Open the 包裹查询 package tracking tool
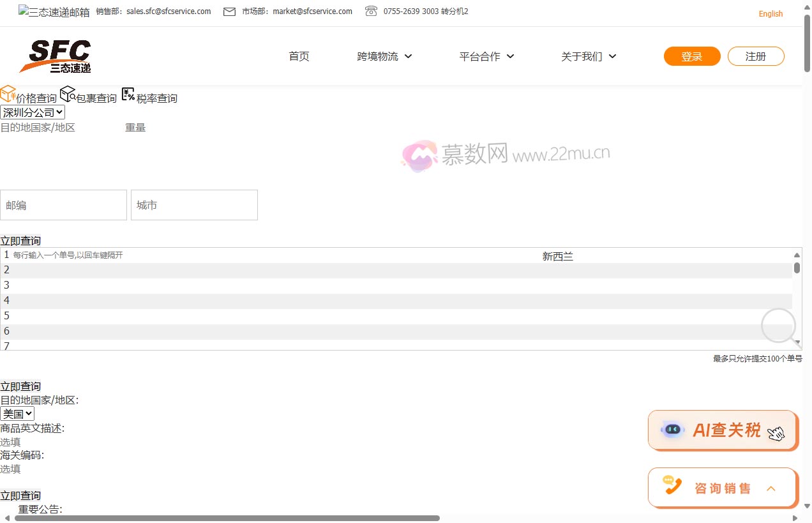The image size is (812, 523). coord(68,94)
